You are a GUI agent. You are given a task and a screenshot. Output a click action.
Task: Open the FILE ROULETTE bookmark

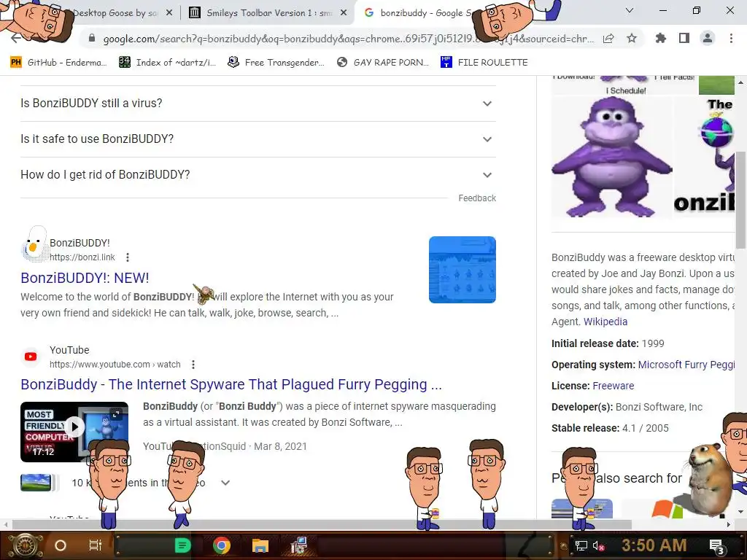[484, 63]
